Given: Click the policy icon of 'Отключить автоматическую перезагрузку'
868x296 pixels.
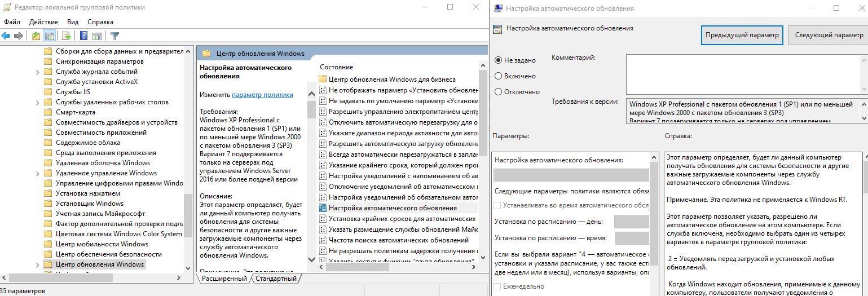Looking at the screenshot, I should 323,122.
